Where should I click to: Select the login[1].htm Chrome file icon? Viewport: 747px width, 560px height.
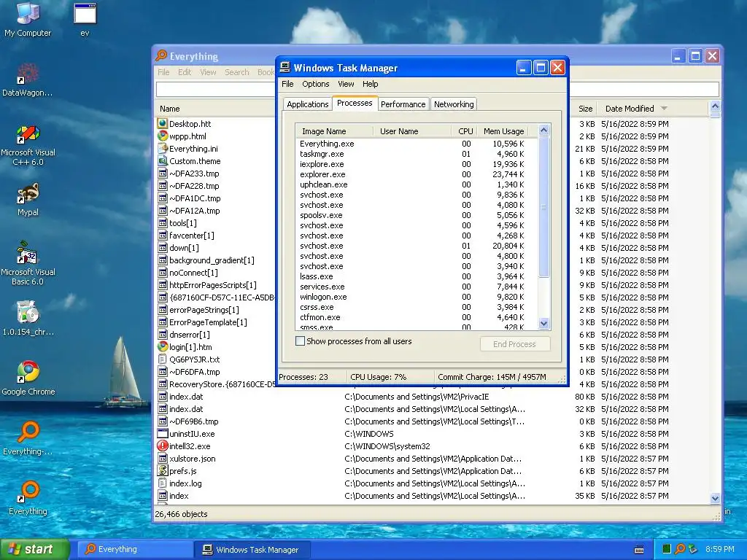coord(163,347)
